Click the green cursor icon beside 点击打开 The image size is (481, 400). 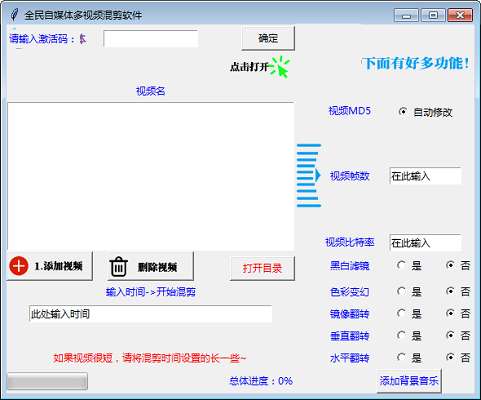pyautogui.click(x=280, y=67)
